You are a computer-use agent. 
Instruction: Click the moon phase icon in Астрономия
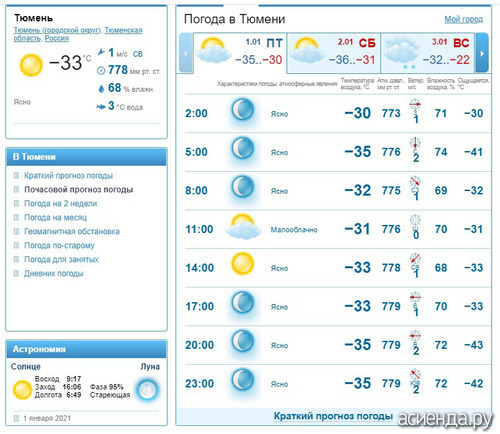(147, 389)
